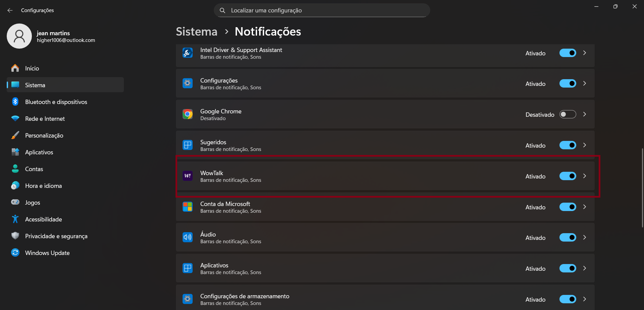644x310 pixels.
Task: Click the Sistema breadcrumb link
Action: click(197, 32)
